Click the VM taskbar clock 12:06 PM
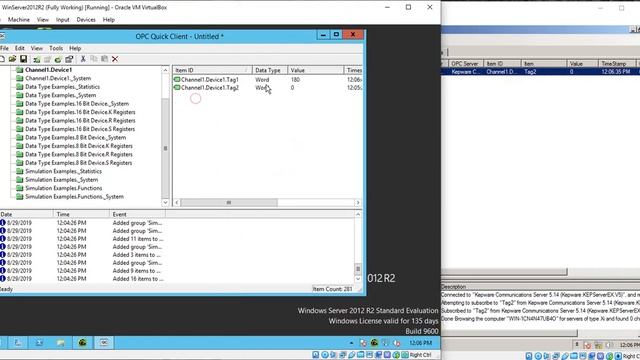This screenshot has width=640, height=360. 420,343
